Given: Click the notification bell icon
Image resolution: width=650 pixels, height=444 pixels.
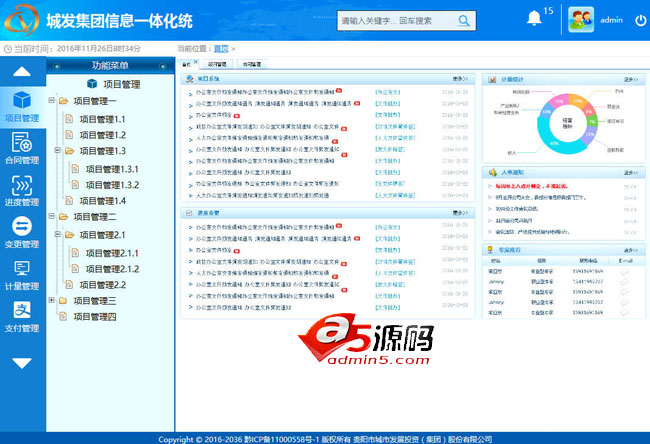Looking at the screenshot, I should pyautogui.click(x=534, y=19).
